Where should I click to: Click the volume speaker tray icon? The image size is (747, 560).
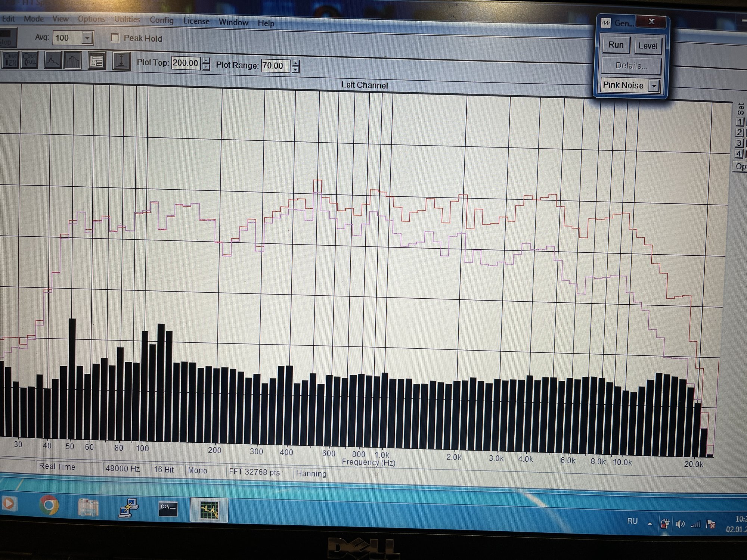click(680, 524)
